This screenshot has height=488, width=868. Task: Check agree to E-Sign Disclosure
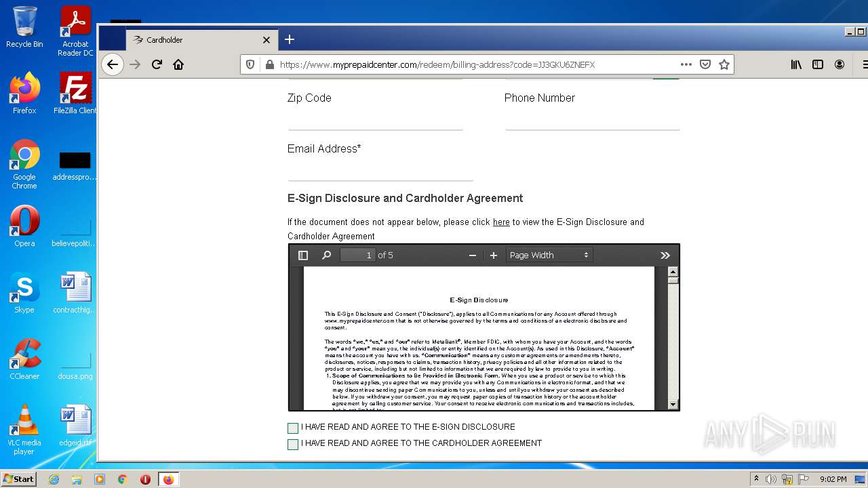(x=293, y=428)
